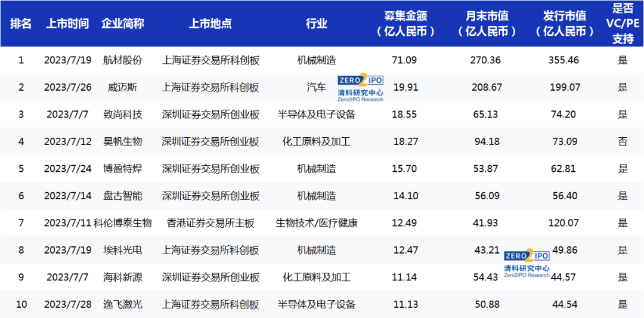
Task: Click the 发行市值 column header
Action: (x=565, y=23)
